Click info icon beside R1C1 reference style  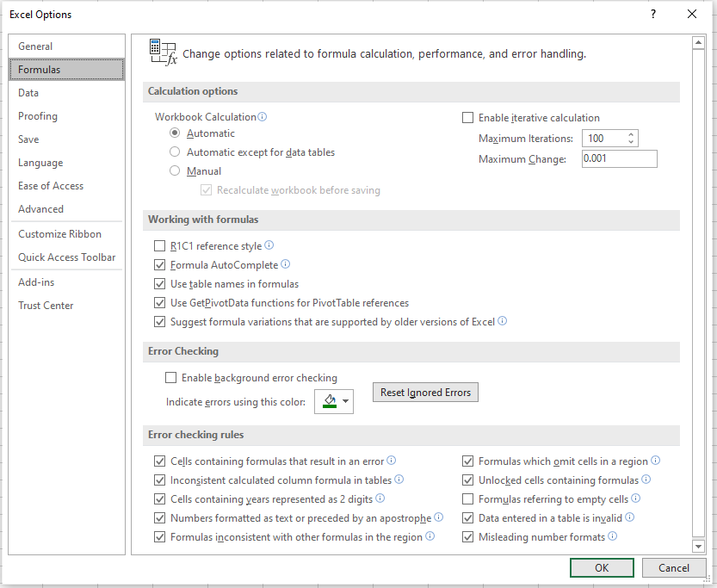(269, 246)
